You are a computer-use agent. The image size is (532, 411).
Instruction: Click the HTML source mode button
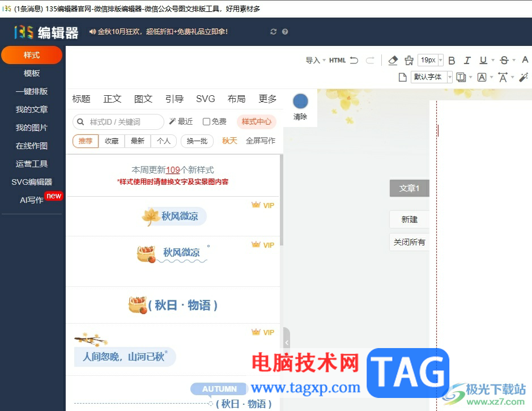click(337, 61)
